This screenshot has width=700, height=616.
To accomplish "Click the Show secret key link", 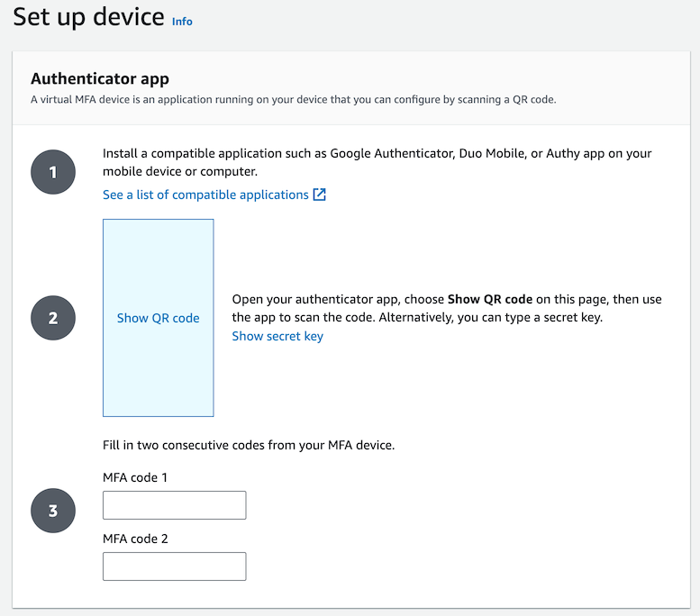I will pos(277,336).
